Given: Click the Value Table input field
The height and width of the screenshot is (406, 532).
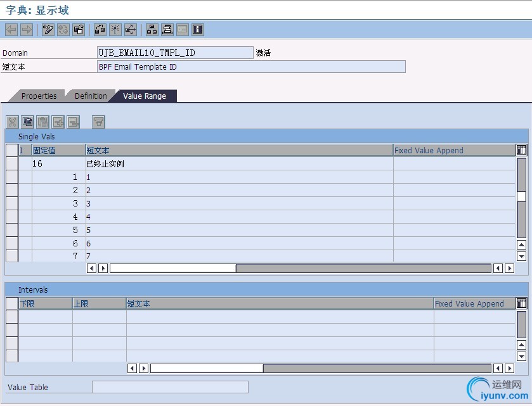Looking at the screenshot, I should [170, 387].
